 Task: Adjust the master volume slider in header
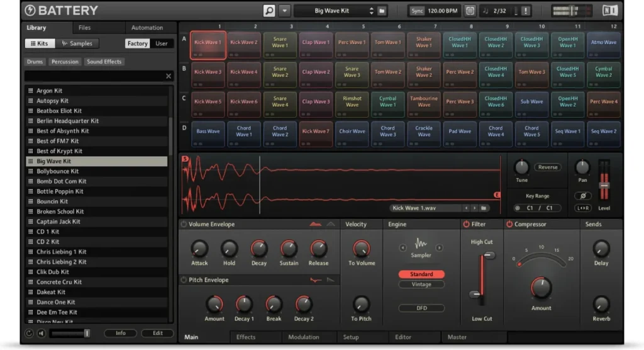[x=571, y=11]
